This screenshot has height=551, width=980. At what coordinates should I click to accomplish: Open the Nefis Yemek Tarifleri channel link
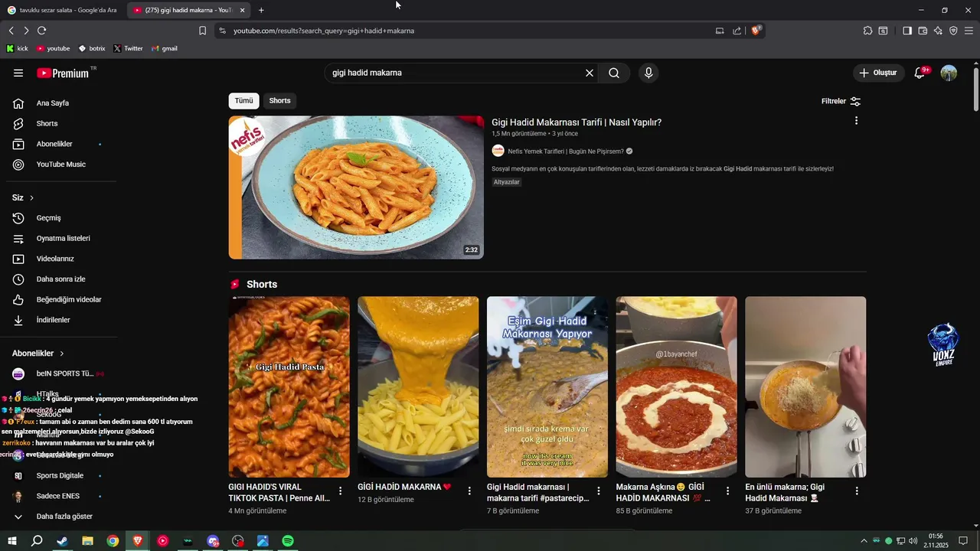(x=566, y=152)
